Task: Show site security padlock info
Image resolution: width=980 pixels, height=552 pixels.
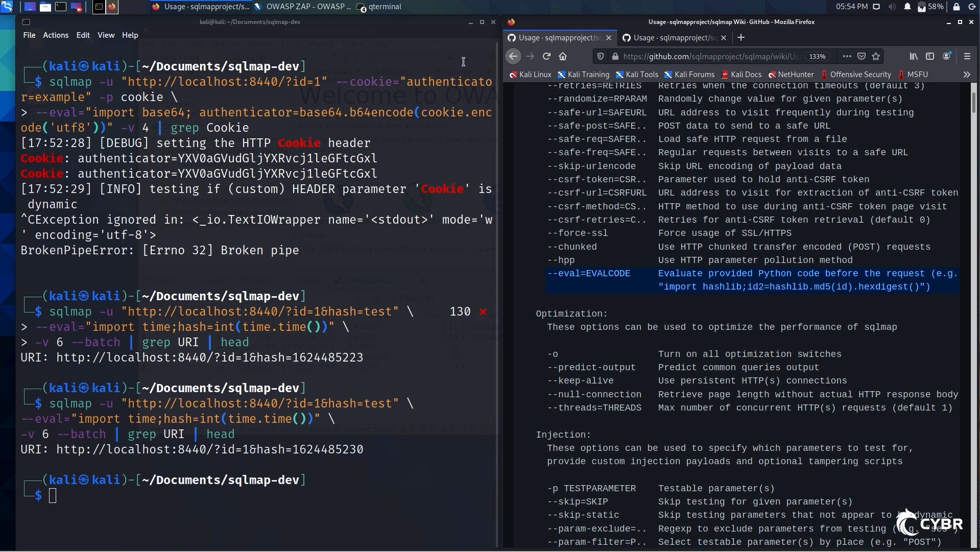Action: pyautogui.click(x=615, y=56)
